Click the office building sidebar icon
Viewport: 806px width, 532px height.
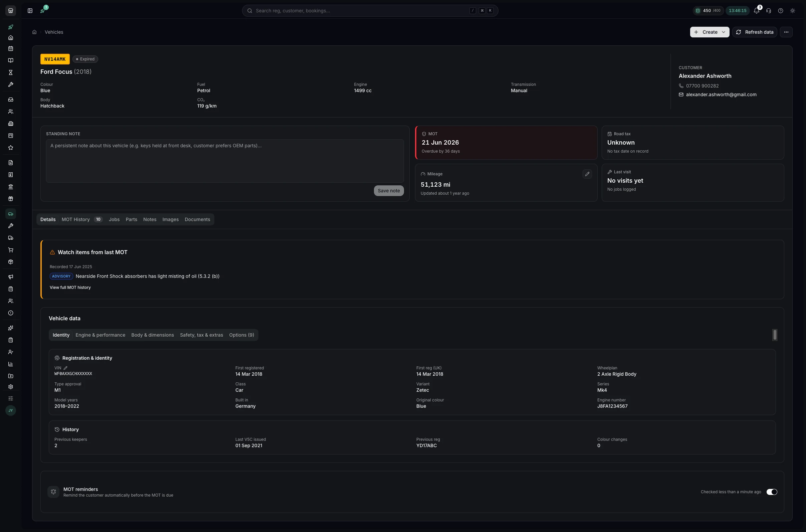click(10, 124)
